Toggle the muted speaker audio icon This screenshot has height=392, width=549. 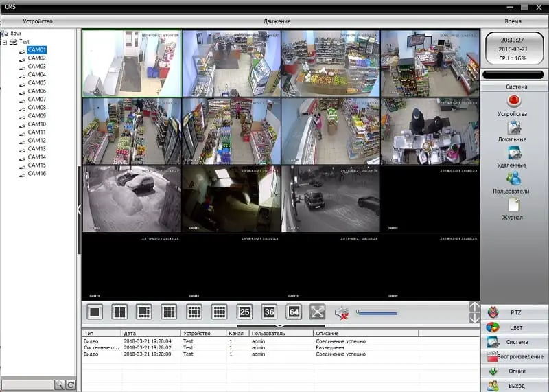tap(342, 312)
